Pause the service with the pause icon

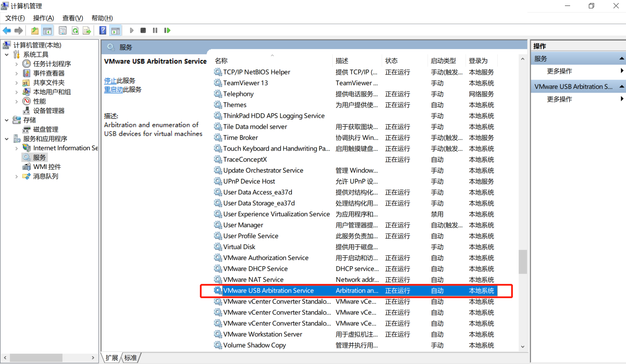pos(155,30)
